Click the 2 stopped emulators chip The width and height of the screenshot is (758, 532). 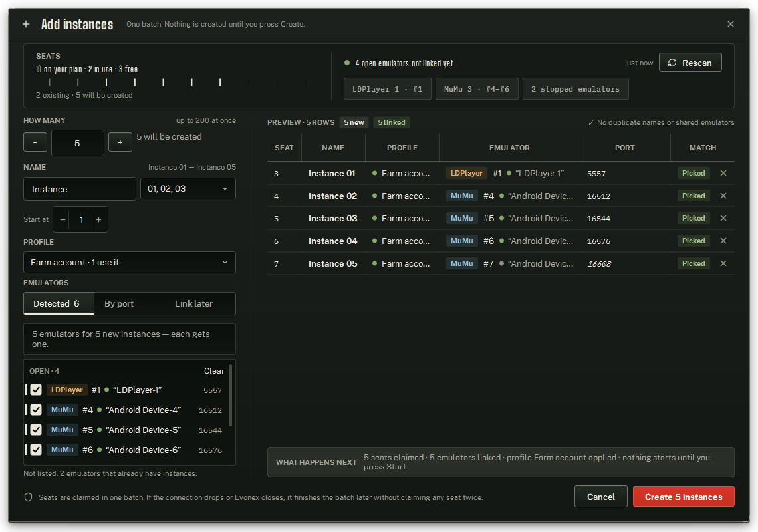pos(575,89)
